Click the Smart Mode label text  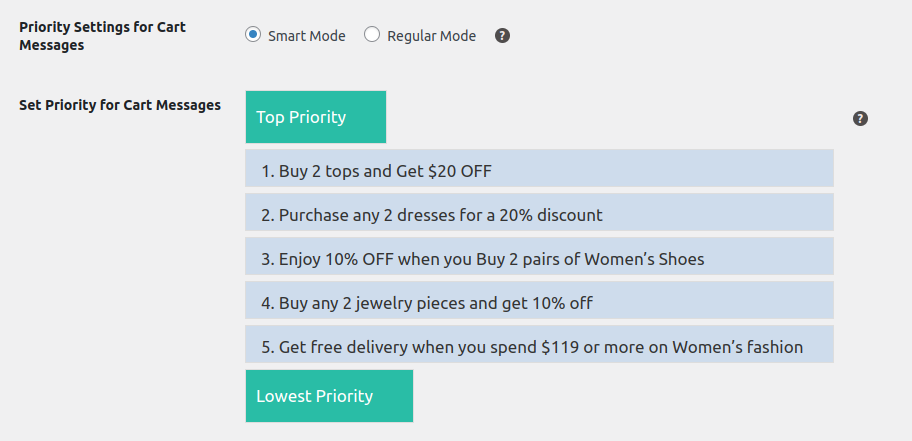[x=307, y=36]
